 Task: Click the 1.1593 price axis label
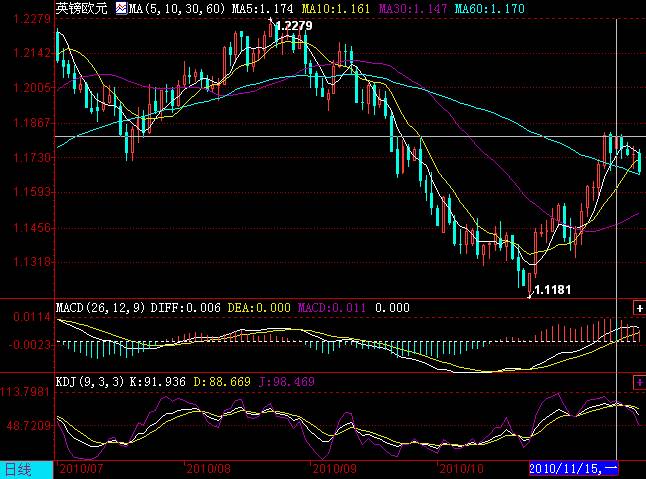tap(32, 192)
